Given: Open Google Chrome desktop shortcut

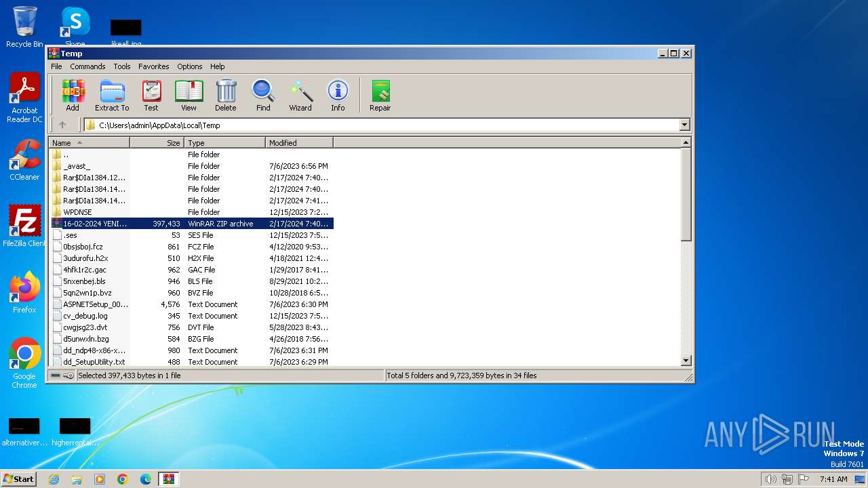Looking at the screenshot, I should [x=24, y=363].
